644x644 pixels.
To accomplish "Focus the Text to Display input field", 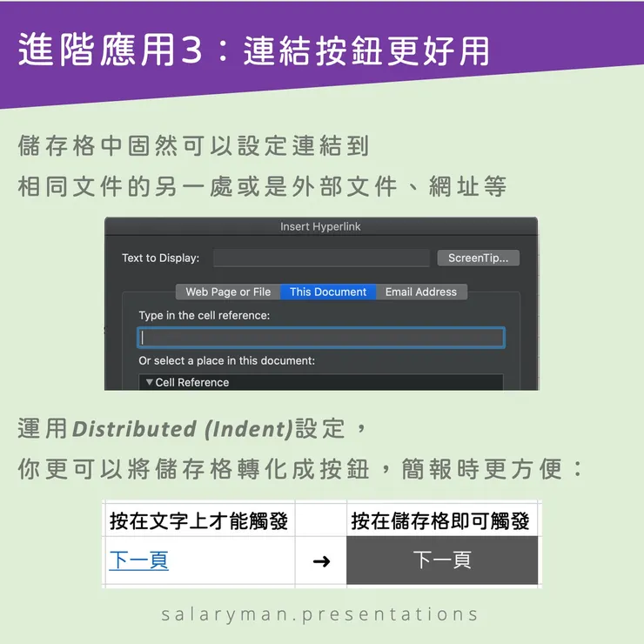I will [x=321, y=258].
